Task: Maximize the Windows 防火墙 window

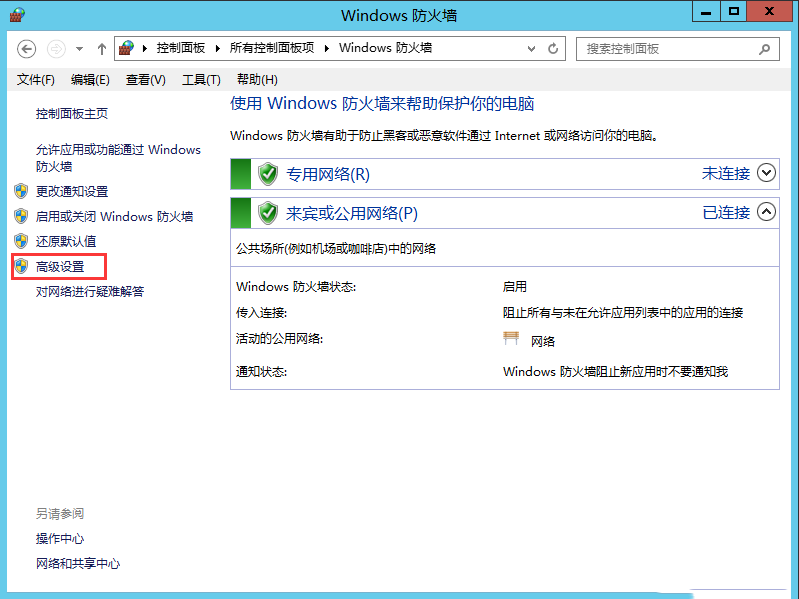Action: pos(733,12)
